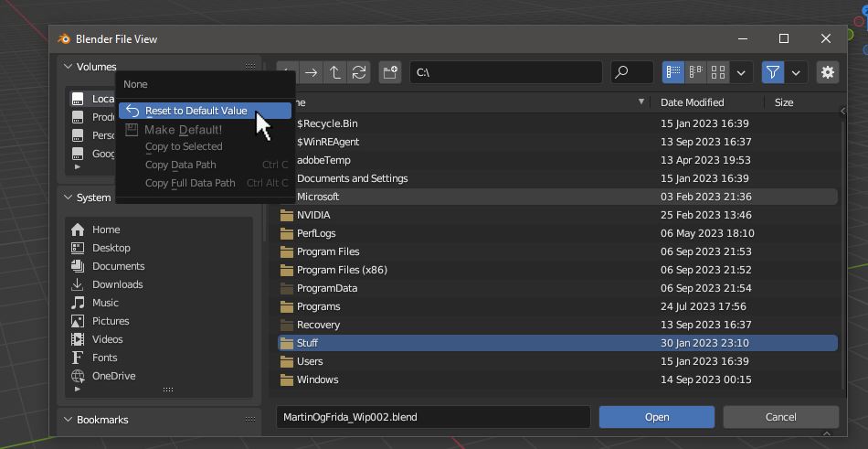The image size is (868, 449).
Task: Select the ProgramData folder
Action: click(x=557, y=288)
